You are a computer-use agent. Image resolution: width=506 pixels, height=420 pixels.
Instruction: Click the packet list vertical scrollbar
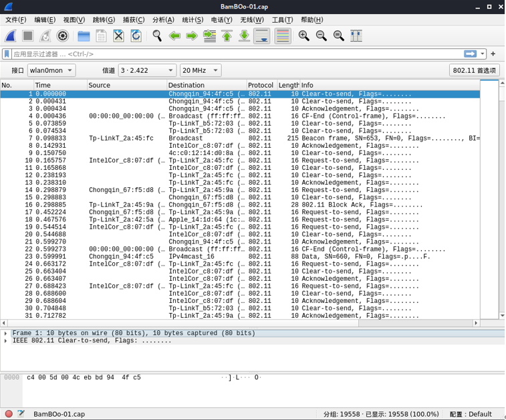[x=502, y=199]
